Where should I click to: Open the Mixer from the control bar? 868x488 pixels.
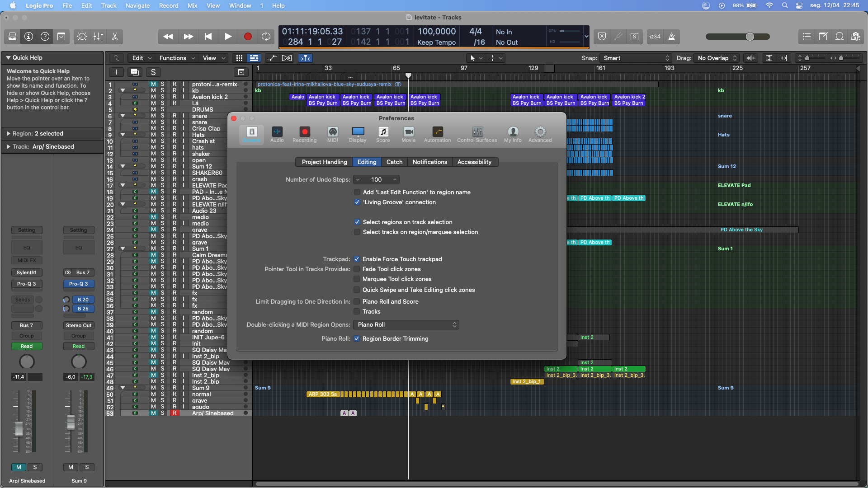click(x=98, y=37)
